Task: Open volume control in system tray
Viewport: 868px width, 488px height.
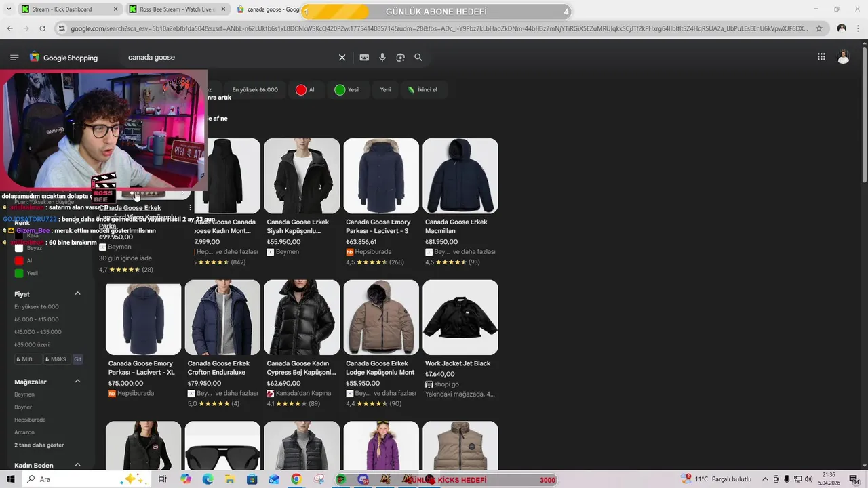Action: (x=808, y=479)
